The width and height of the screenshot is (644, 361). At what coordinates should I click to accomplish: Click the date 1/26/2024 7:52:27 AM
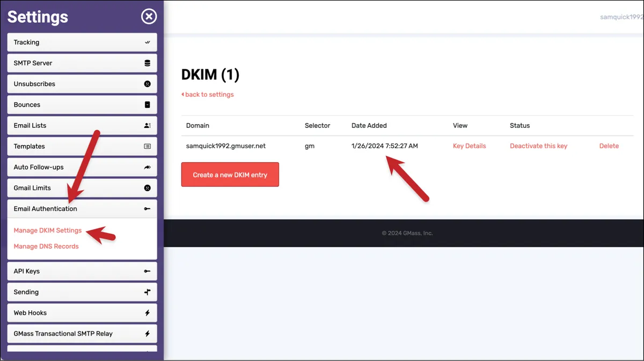(x=385, y=146)
